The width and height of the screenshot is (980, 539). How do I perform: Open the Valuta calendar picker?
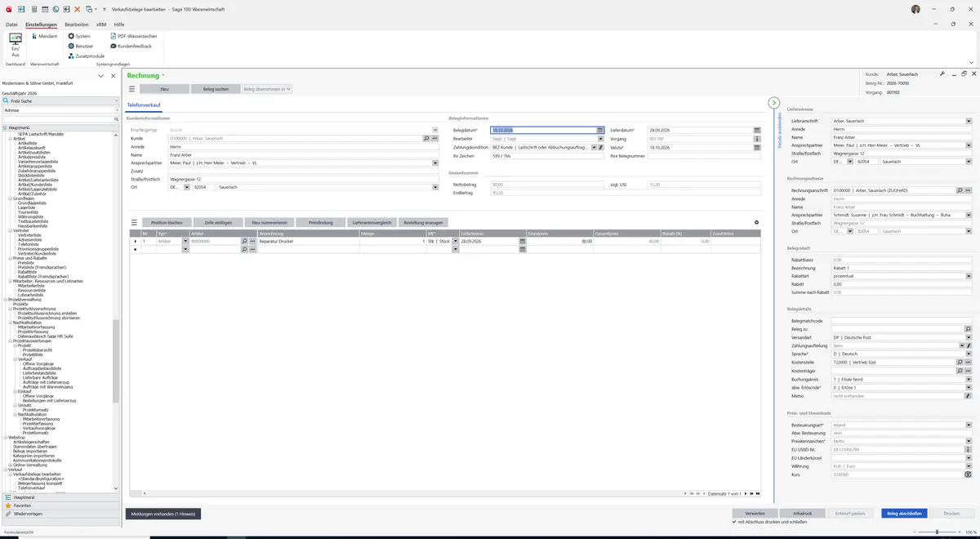click(757, 147)
